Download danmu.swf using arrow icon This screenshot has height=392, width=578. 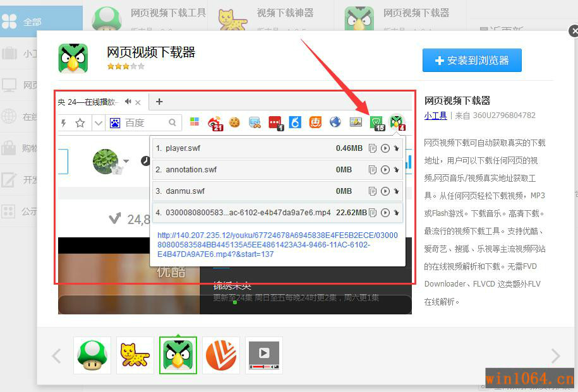(x=396, y=191)
